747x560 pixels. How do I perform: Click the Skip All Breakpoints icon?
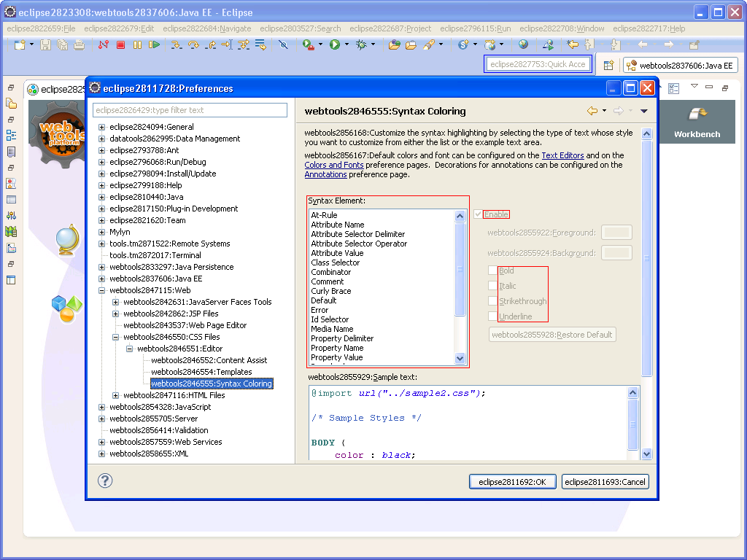click(284, 44)
